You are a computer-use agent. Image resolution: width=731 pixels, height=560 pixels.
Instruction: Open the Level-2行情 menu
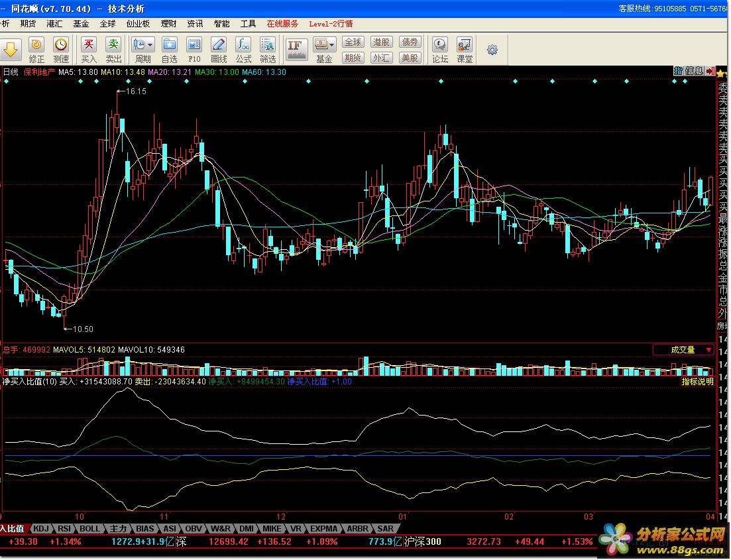point(331,24)
